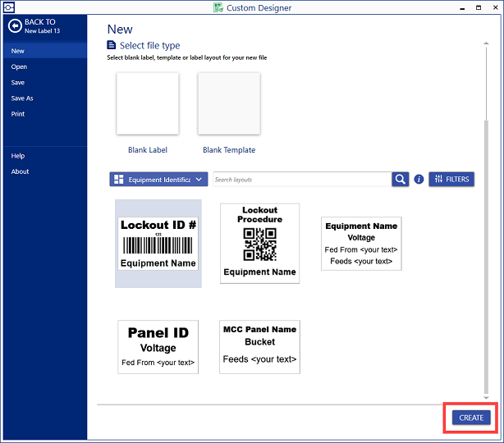Image resolution: width=504 pixels, height=443 pixels.
Task: Minimize the Custom Designer window
Action: pos(462,7)
